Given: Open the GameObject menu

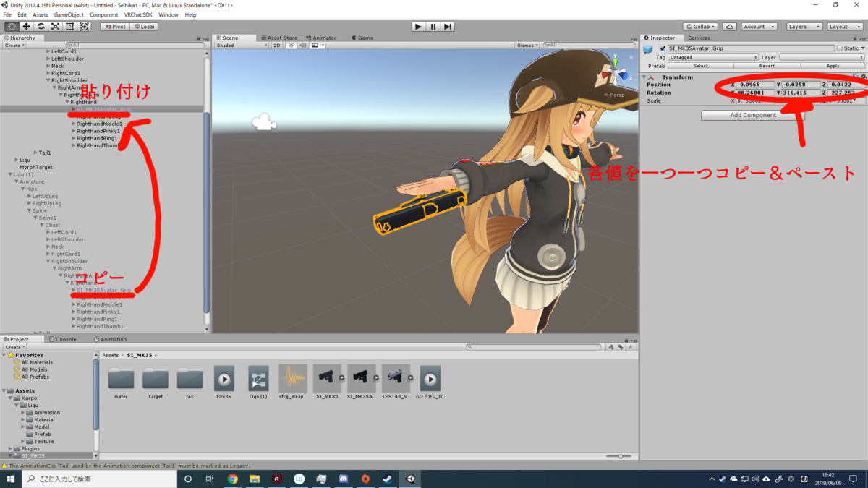Looking at the screenshot, I should [68, 14].
